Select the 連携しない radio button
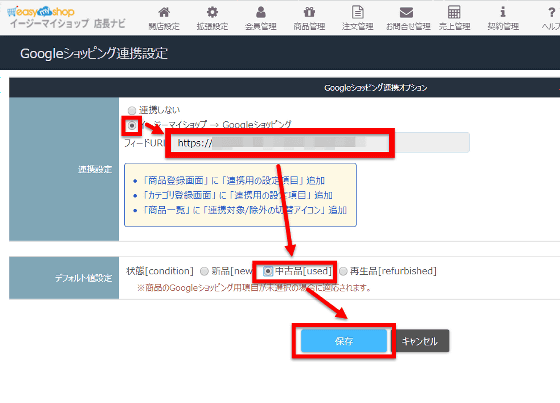 [x=132, y=110]
